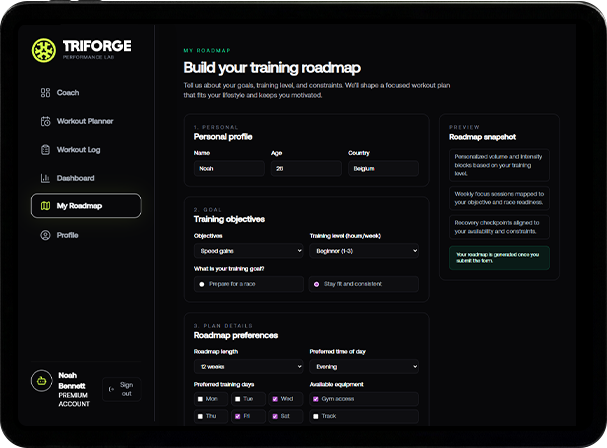
Task: Check the Mon training day checkbox
Action: (200, 398)
